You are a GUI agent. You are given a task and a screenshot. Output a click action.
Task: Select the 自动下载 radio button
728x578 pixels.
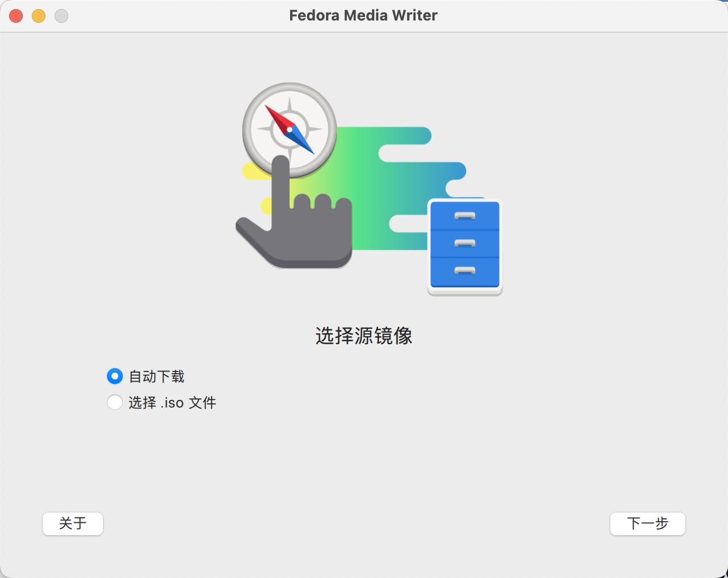point(115,376)
